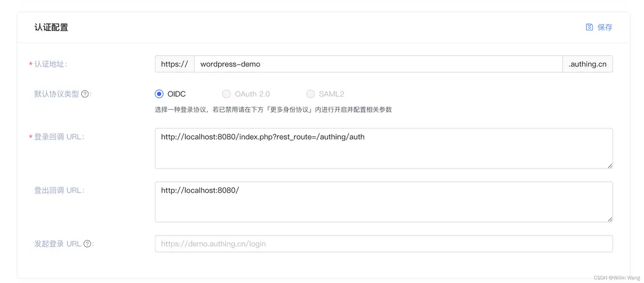Click the OAuth 2.0 option label
This screenshot has width=644, height=283.
[x=252, y=94]
